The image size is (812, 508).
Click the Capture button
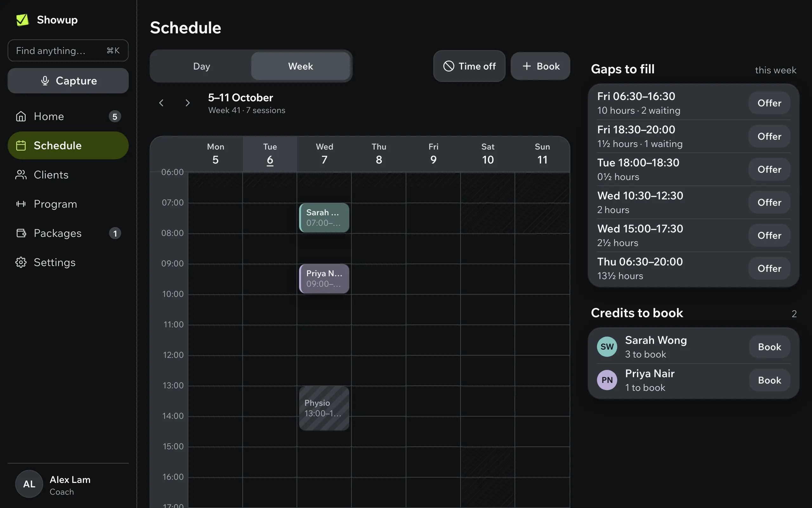pos(68,81)
